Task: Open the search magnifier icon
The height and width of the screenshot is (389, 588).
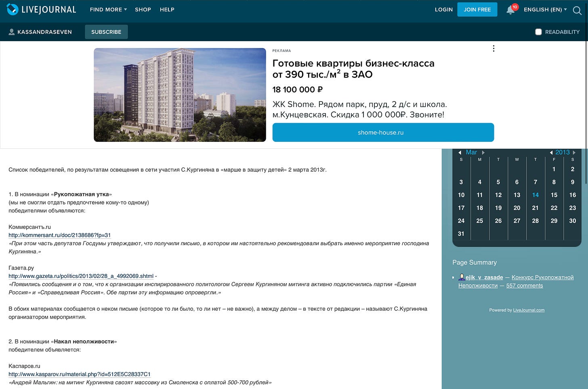Action: pyautogui.click(x=577, y=10)
